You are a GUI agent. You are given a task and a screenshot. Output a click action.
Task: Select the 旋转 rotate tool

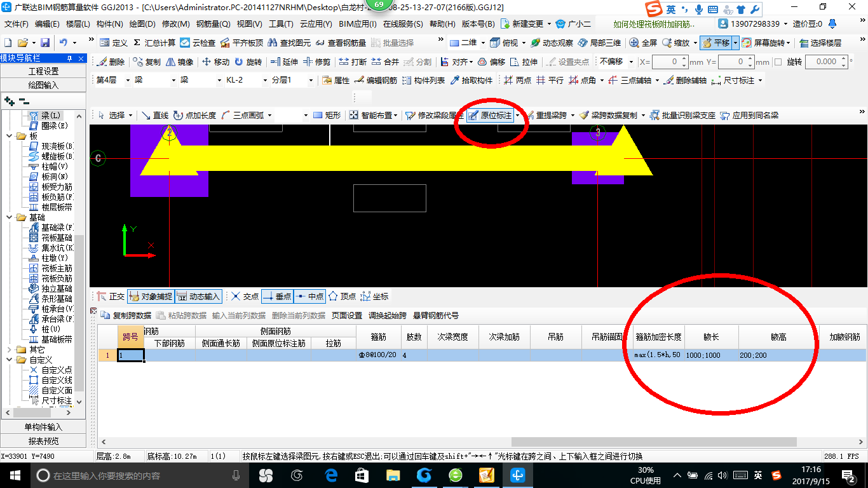248,62
